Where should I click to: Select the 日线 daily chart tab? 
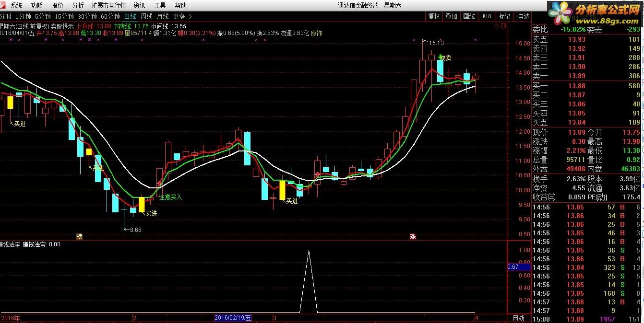pos(130,16)
